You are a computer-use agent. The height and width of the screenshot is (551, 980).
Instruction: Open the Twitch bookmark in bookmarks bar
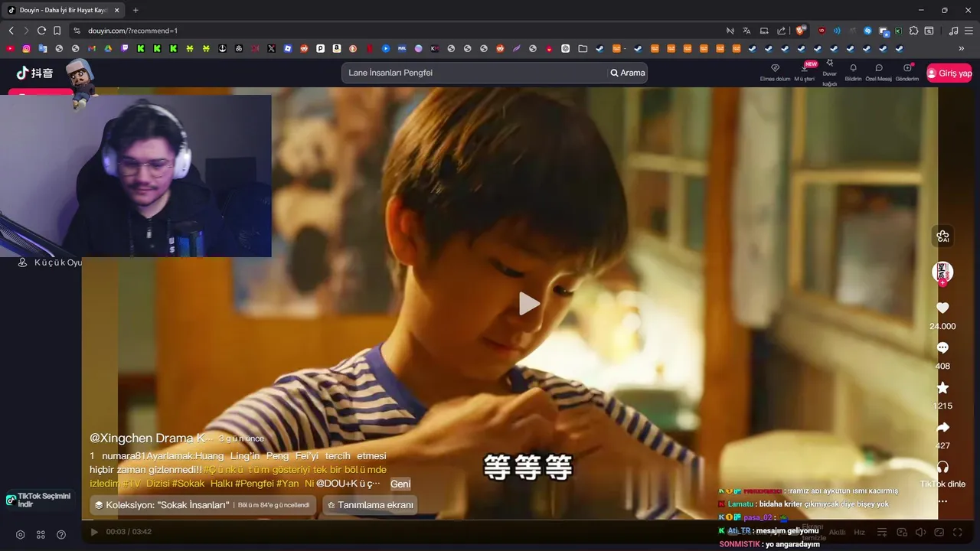(x=124, y=48)
